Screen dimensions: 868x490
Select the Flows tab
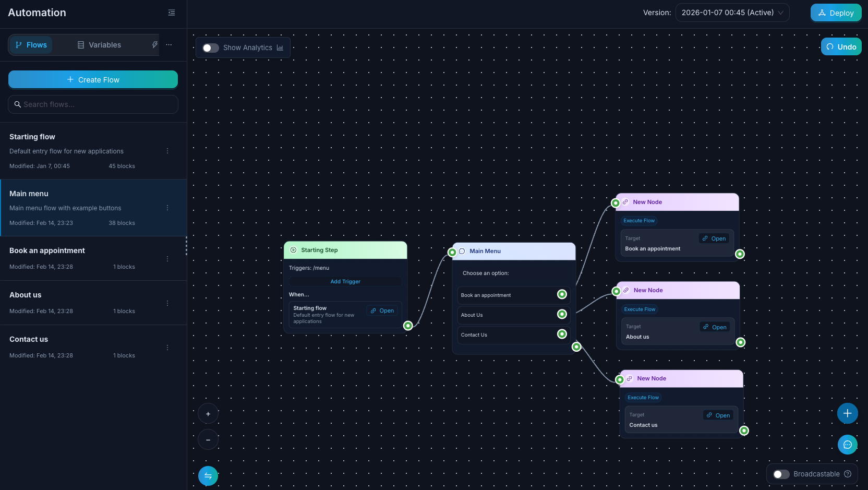(x=31, y=45)
